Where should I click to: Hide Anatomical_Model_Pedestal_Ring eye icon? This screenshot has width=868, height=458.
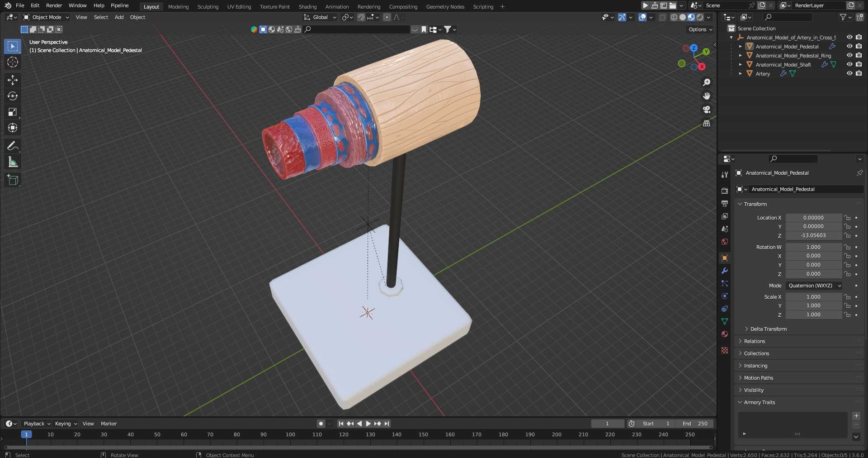point(849,55)
